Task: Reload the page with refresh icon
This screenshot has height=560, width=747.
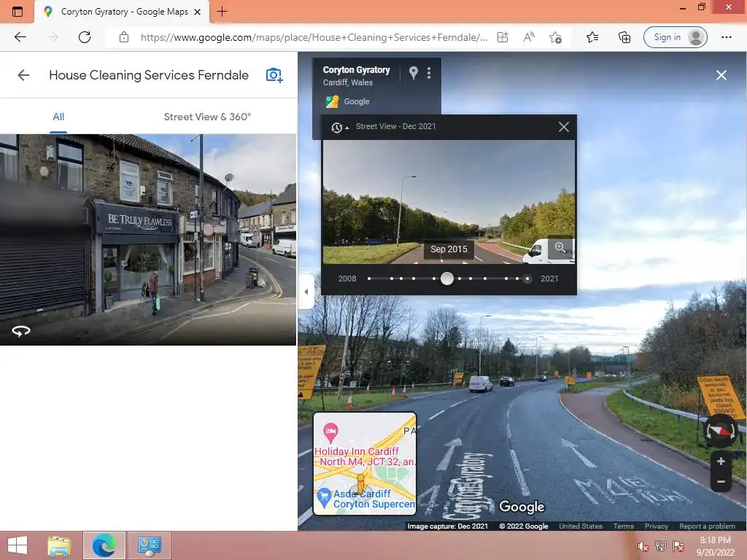Action: pos(85,37)
